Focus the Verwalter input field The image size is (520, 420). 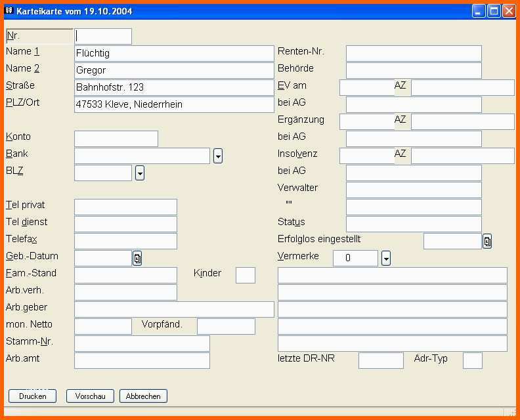[414, 190]
